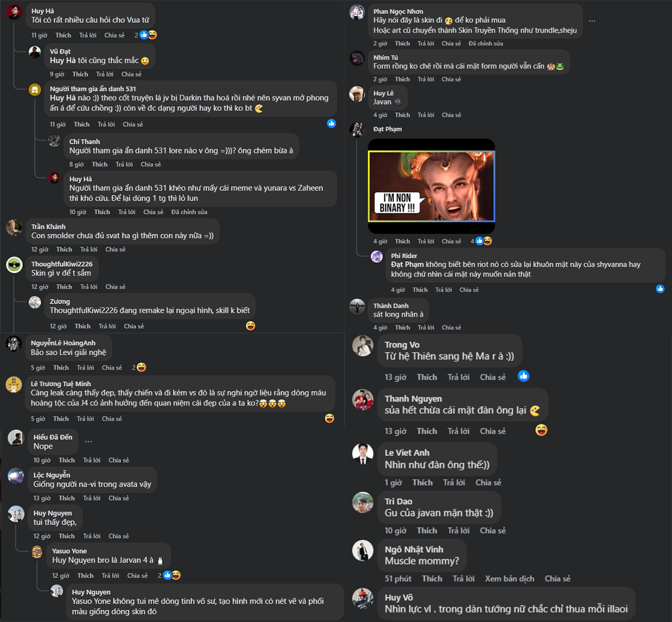Open three-dot menu beside Hiếu Đã Đến's comment
The height and width of the screenshot is (622, 672).
click(89, 441)
